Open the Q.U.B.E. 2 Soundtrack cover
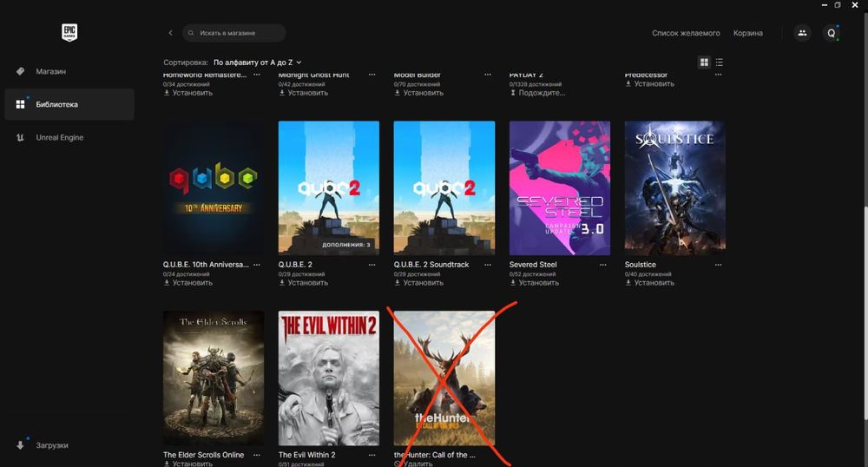The width and height of the screenshot is (868, 467). 444,188
